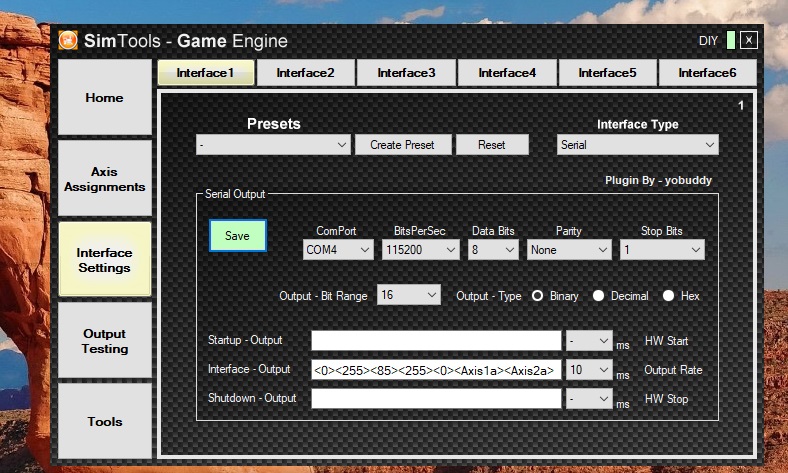Open the Interface Type Serial dropdown
This screenshot has height=473, width=788.
coord(638,145)
